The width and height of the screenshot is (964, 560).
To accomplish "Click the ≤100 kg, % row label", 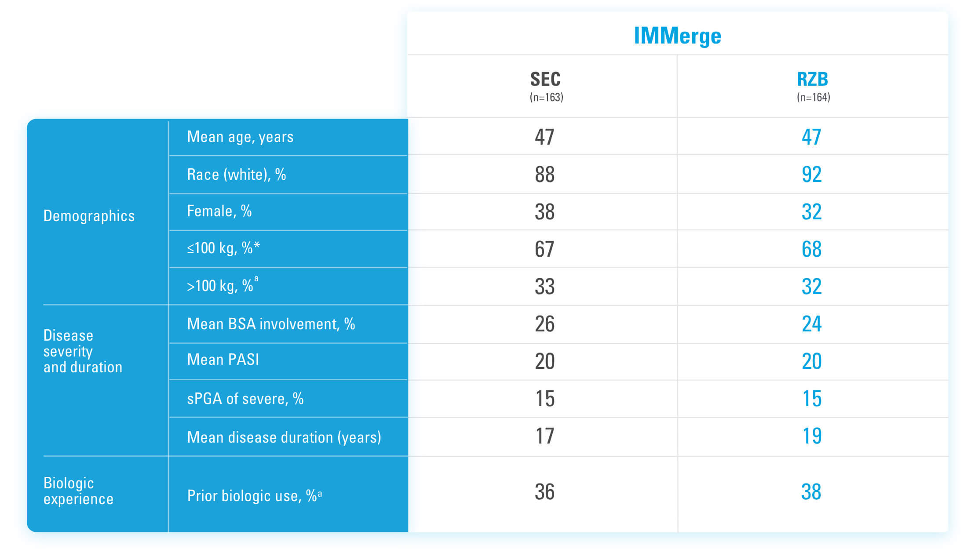I will click(x=223, y=248).
